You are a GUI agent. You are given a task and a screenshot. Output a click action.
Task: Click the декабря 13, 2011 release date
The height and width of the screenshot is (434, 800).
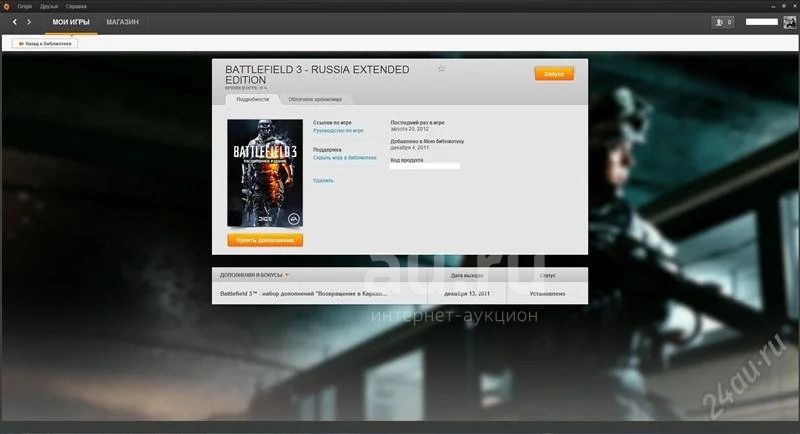(x=467, y=294)
